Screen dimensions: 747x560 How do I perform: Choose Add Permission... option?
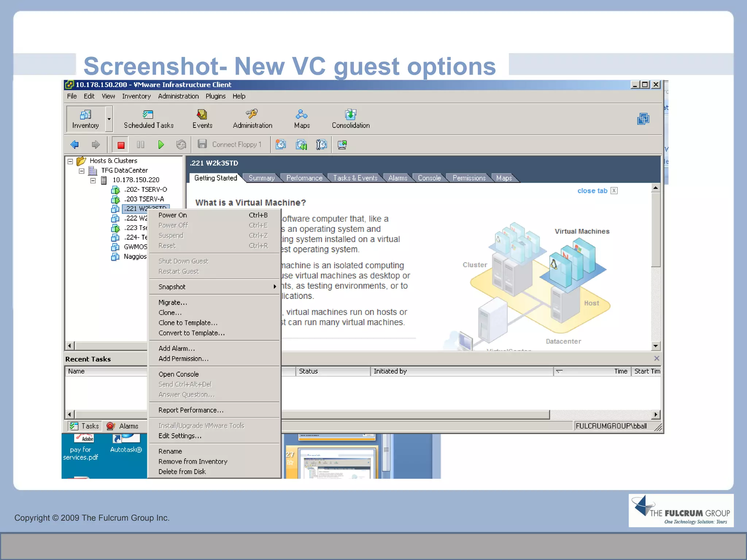[x=214, y=359]
